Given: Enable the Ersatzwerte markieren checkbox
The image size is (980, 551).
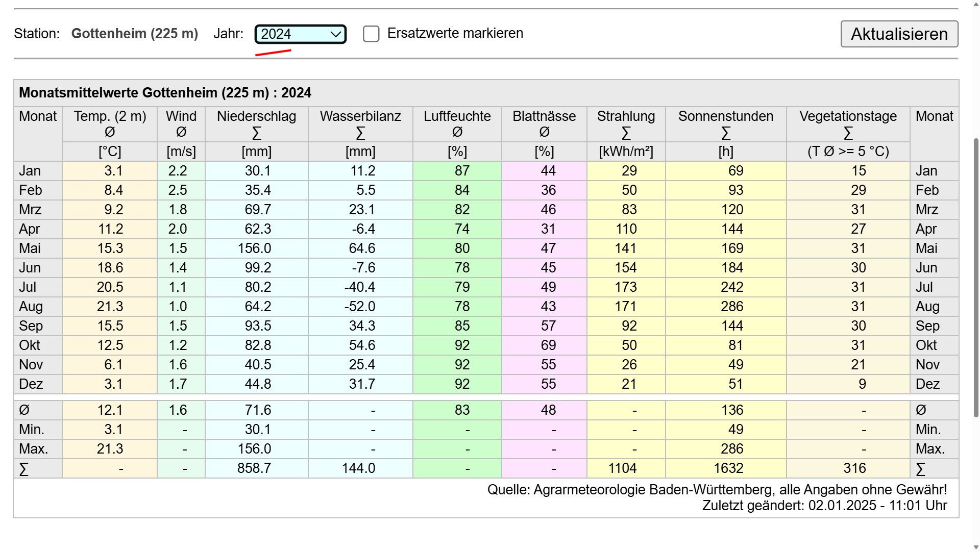Looking at the screenshot, I should [x=371, y=34].
